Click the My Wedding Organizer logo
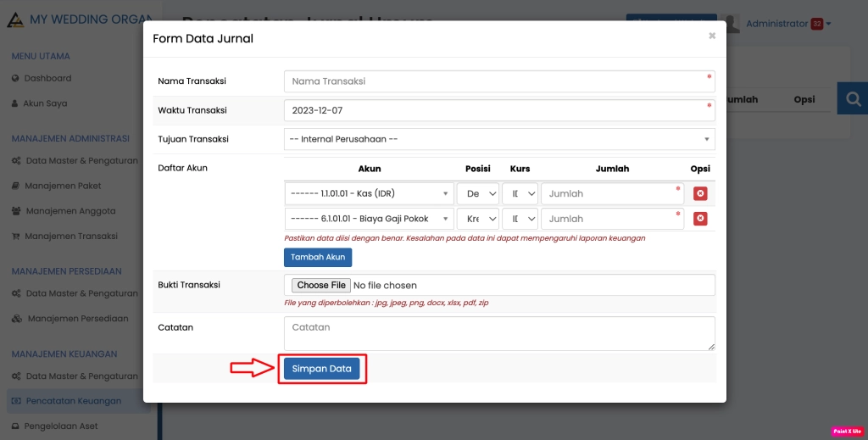 [15, 19]
